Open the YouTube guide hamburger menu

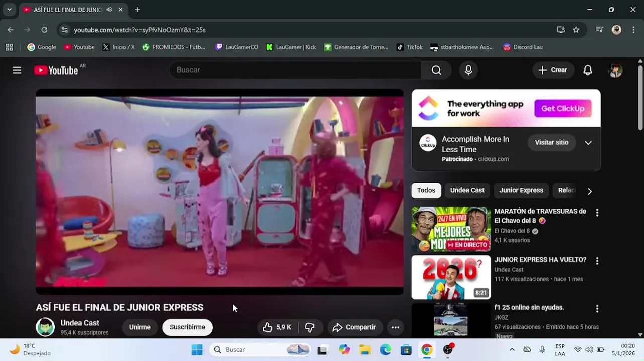17,70
